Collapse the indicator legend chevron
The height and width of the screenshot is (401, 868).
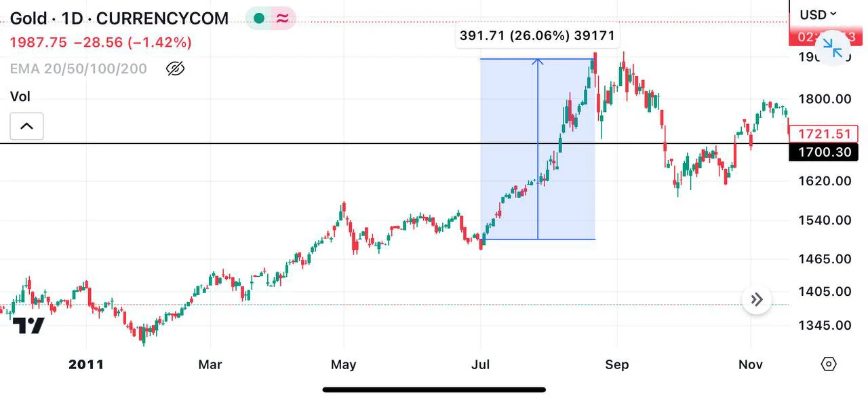26,126
